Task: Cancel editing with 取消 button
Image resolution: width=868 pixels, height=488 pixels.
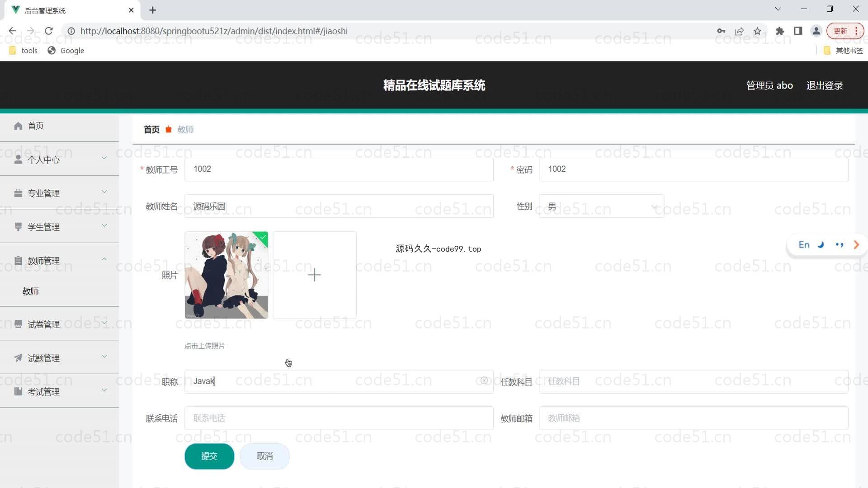Action: click(x=264, y=456)
